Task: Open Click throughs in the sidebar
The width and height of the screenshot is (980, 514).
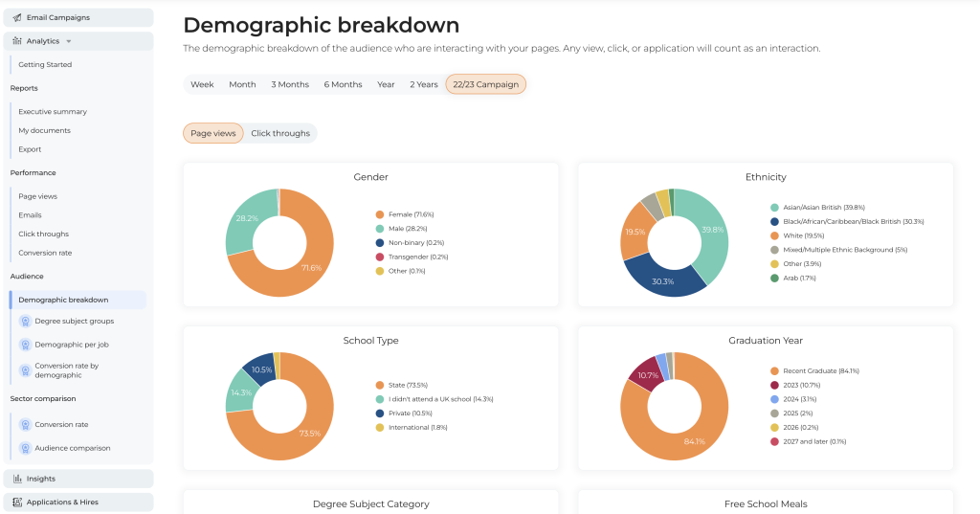Action: pyautogui.click(x=44, y=234)
